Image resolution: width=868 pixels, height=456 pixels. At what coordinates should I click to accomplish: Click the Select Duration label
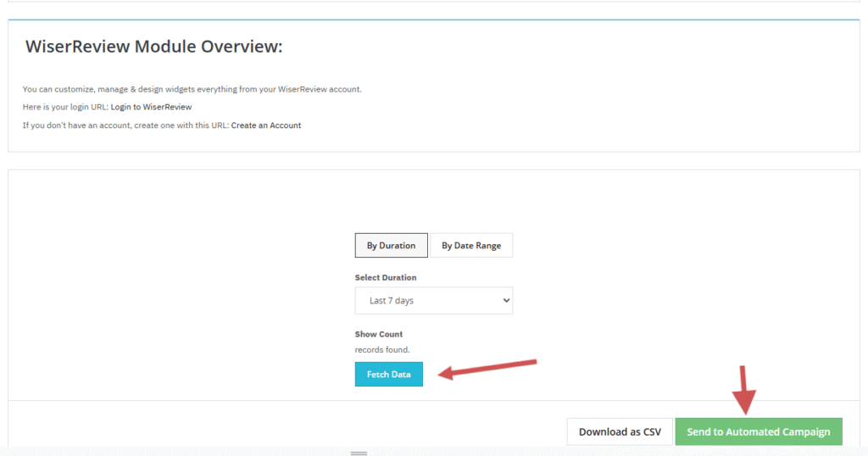click(x=386, y=277)
